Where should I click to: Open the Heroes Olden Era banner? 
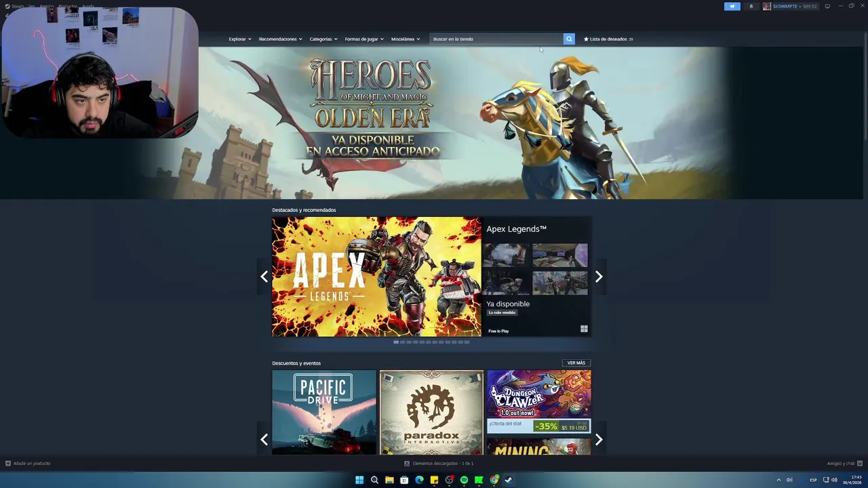pos(434,123)
